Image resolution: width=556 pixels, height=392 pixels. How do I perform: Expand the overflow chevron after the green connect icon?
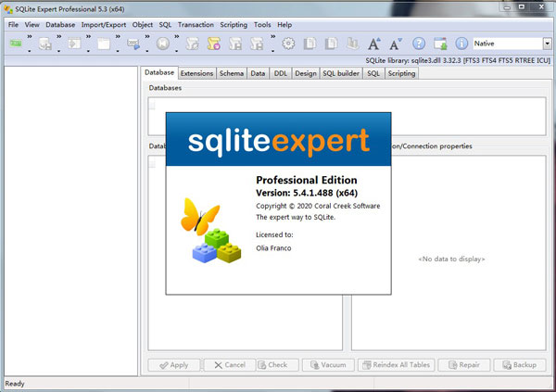[x=30, y=36]
